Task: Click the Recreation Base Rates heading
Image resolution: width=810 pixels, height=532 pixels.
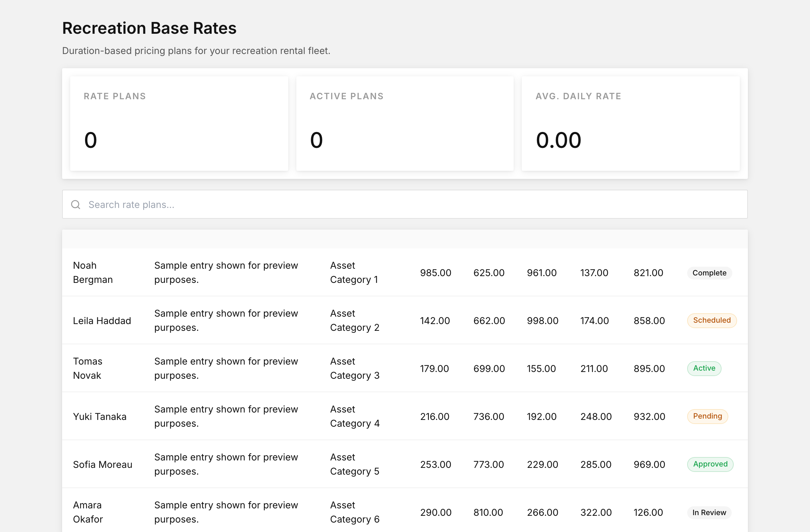Action: [149, 28]
